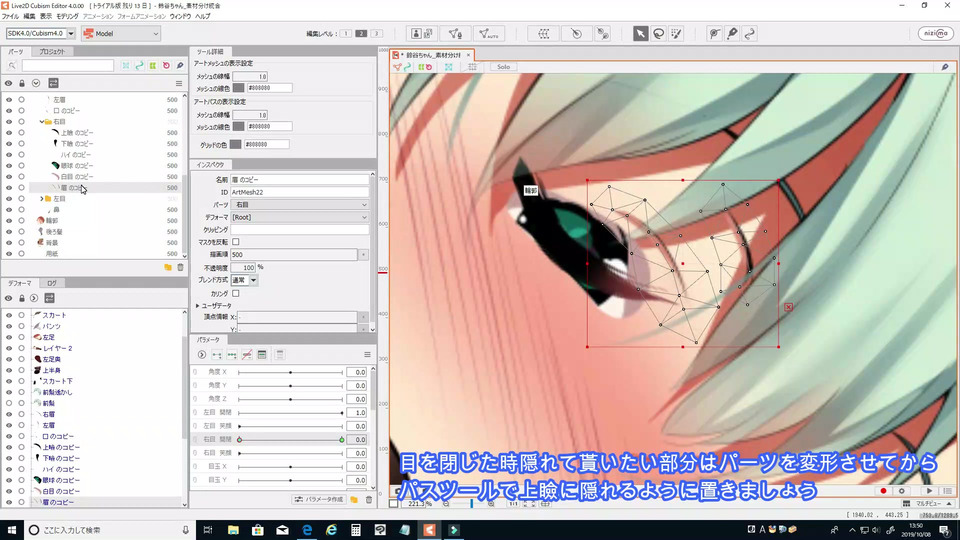Show the hidden 前髪 deformer row
The width and height of the screenshot is (960, 540).
tap(9, 403)
